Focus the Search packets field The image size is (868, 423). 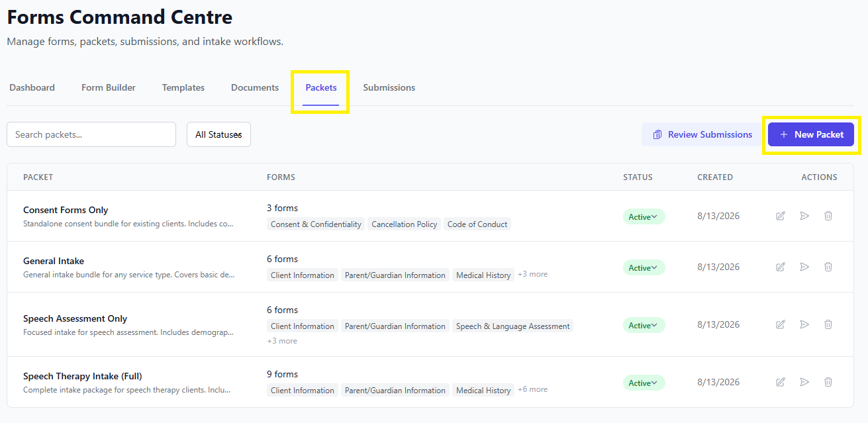91,134
